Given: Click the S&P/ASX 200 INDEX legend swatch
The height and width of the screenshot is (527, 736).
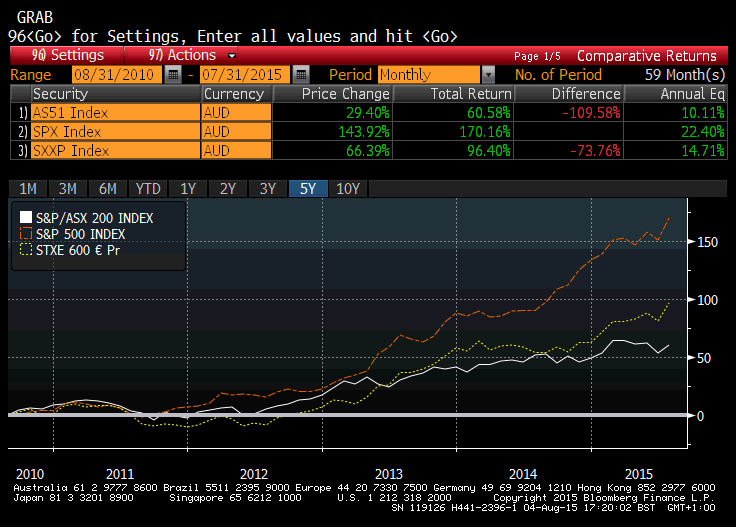Looking at the screenshot, I should (26, 217).
